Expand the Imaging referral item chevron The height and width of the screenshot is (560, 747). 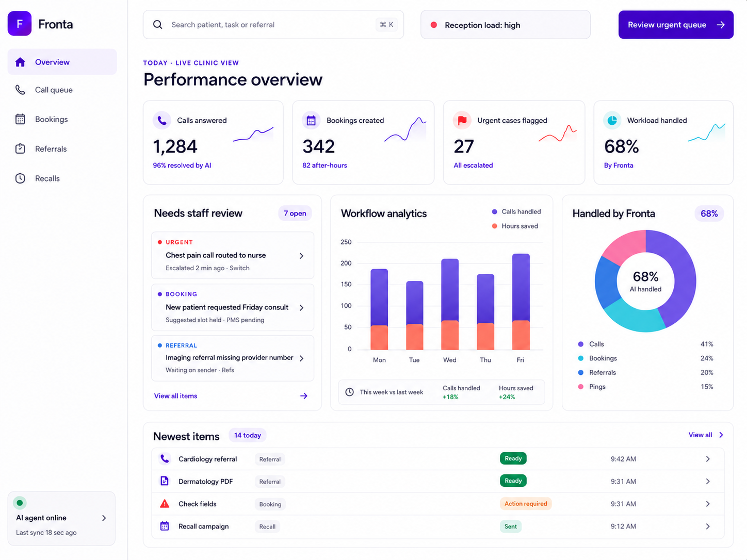coord(302,358)
